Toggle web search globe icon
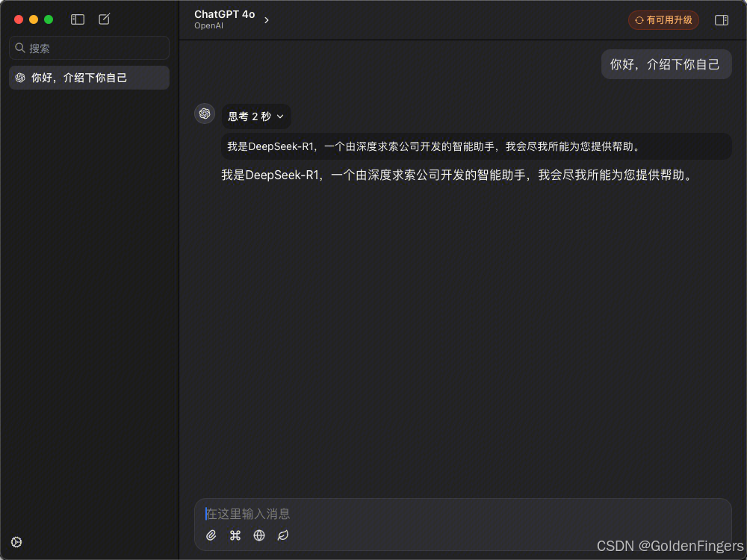 coord(259,535)
